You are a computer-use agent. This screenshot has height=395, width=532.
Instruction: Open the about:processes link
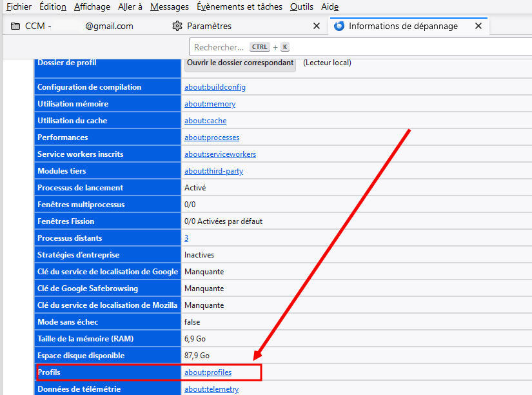click(x=212, y=137)
